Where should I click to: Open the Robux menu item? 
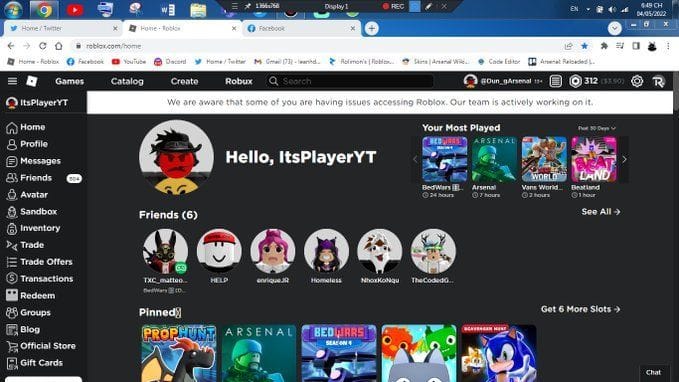pos(239,81)
